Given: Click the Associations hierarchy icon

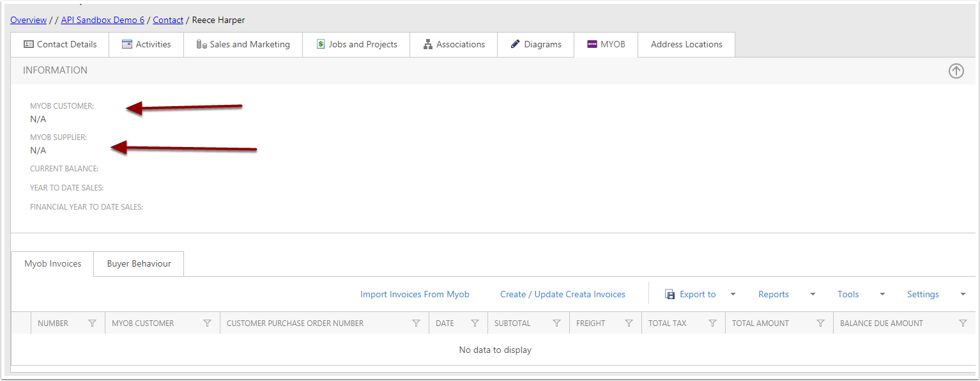Looking at the screenshot, I should pos(428,44).
